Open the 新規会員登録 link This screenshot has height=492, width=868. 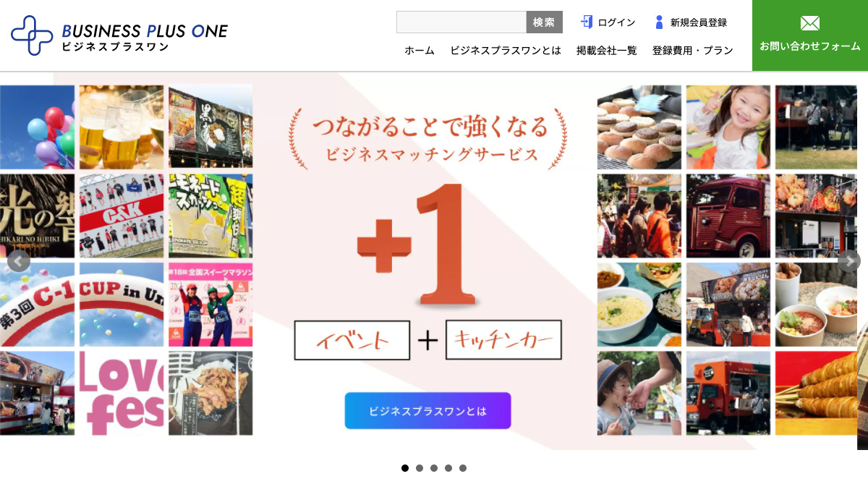(698, 22)
